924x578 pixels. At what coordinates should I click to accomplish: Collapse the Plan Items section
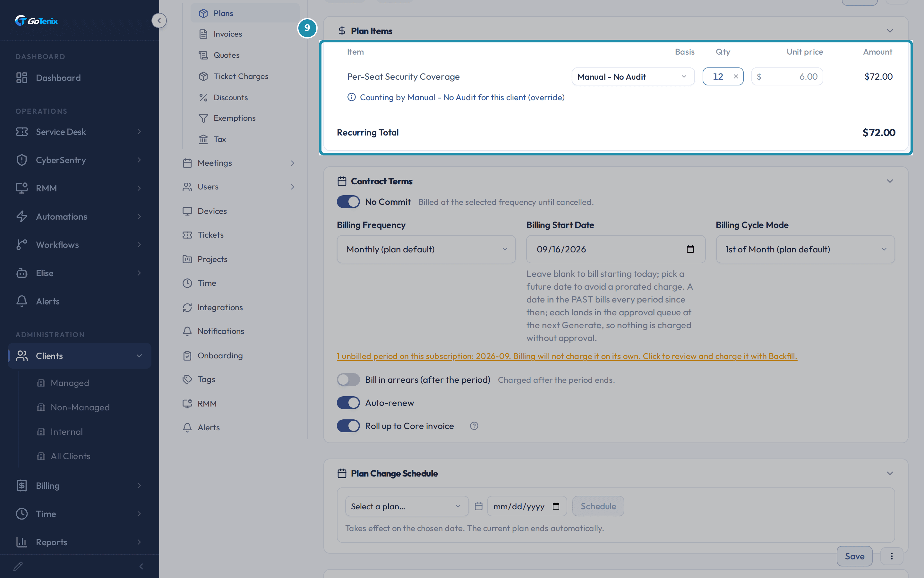[x=890, y=31]
